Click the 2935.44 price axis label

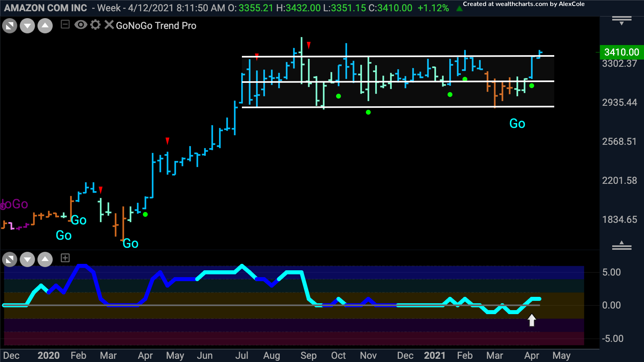coord(619,103)
